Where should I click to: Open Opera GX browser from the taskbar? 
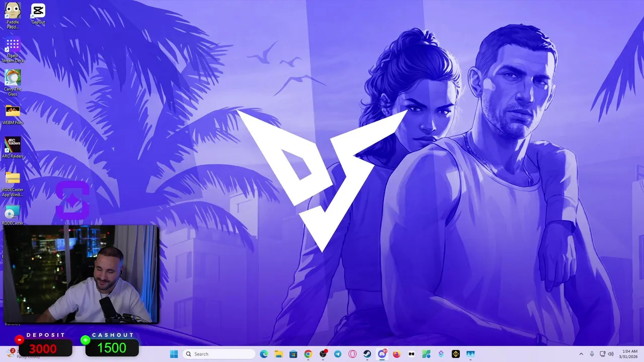pyautogui.click(x=352, y=354)
